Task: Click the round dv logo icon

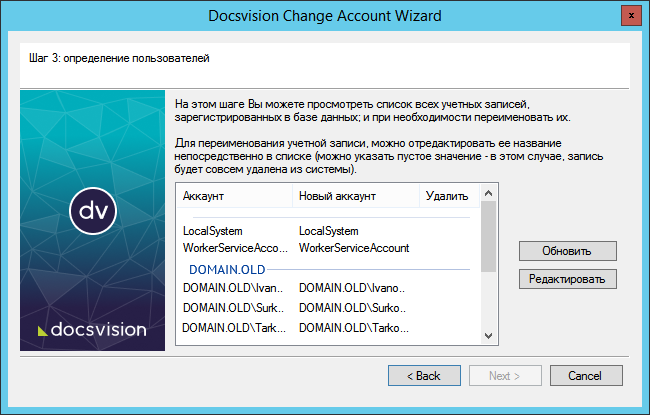Action: [93, 209]
